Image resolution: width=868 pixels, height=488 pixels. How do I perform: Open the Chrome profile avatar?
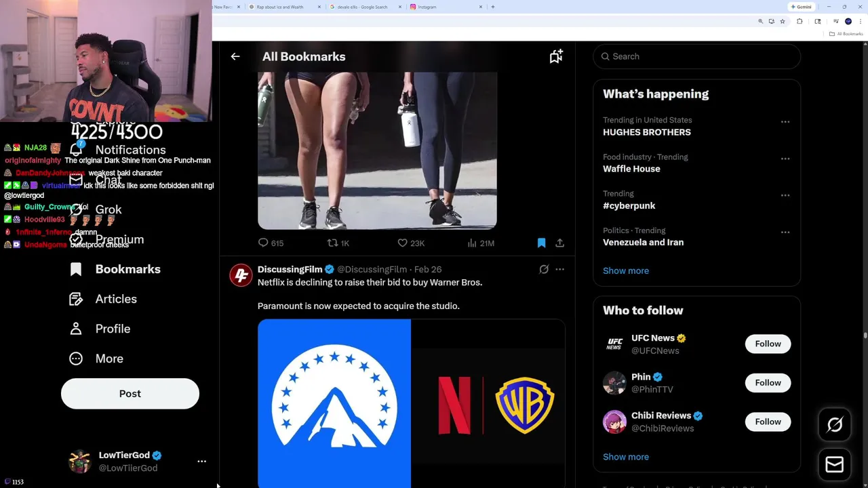tap(848, 21)
